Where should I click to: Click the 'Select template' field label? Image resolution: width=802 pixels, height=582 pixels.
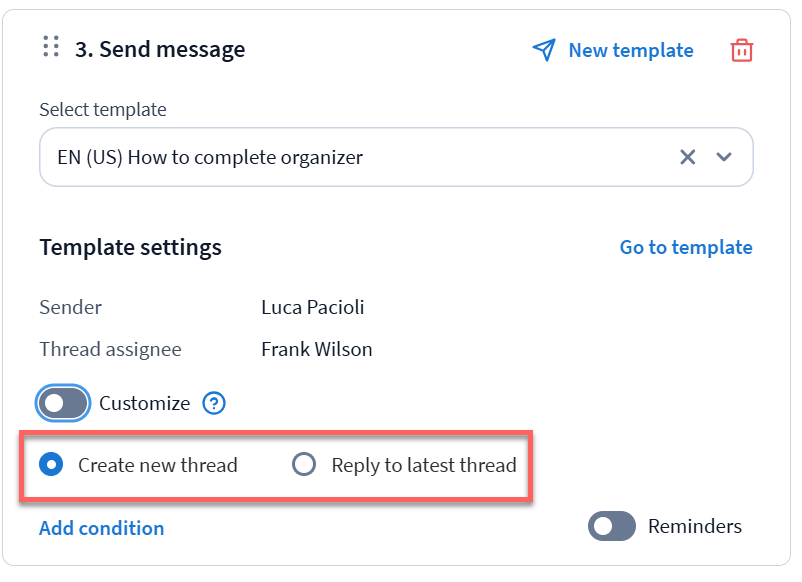103,110
